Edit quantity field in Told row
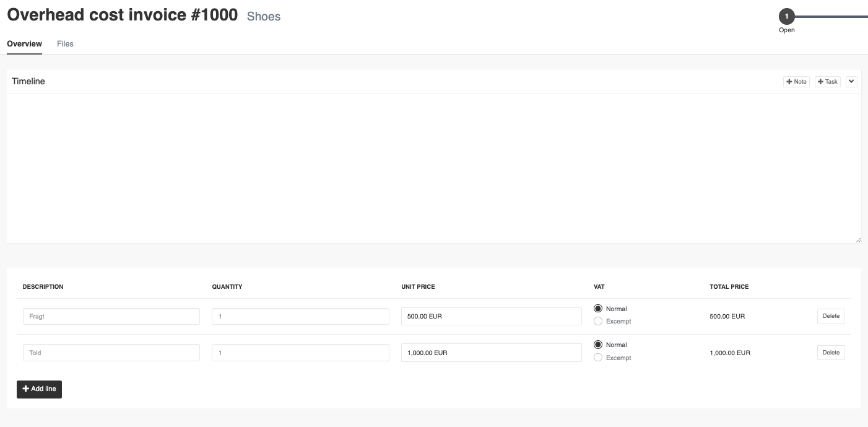868x427 pixels. tap(300, 353)
